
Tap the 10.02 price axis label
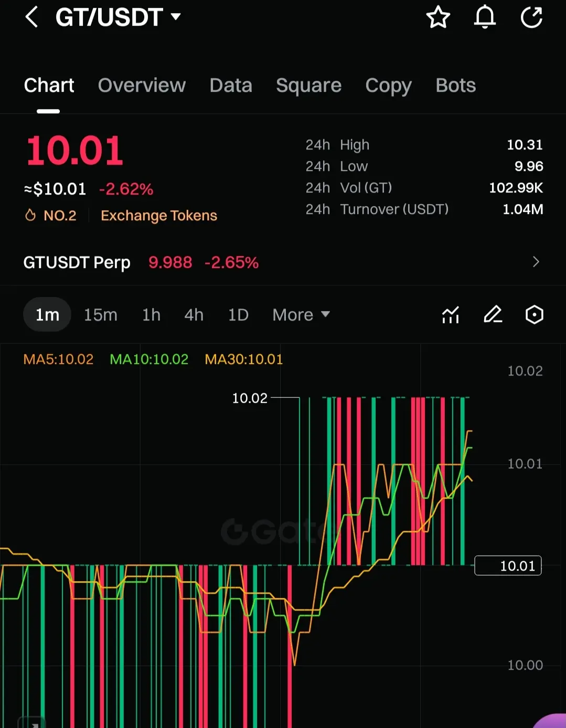pyautogui.click(x=525, y=371)
